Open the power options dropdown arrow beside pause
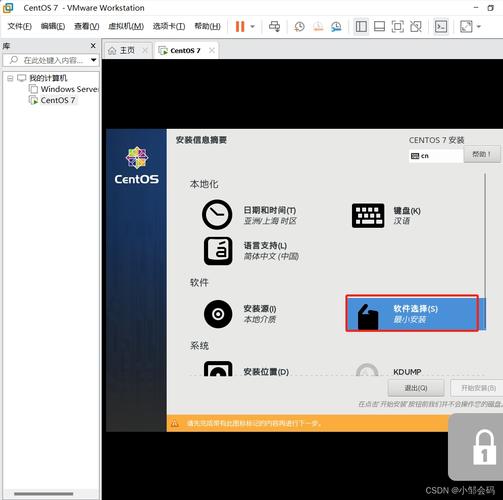Viewport: 503px width, 500px height. tap(252, 26)
